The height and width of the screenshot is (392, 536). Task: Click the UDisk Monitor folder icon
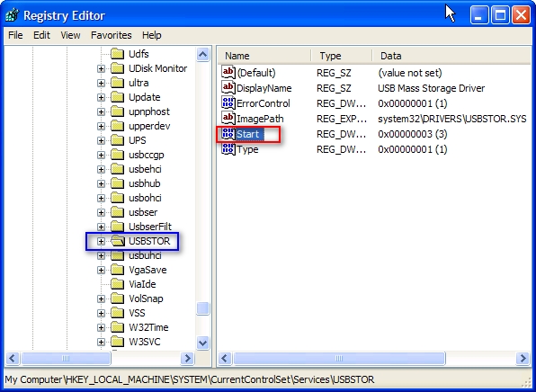tap(117, 68)
